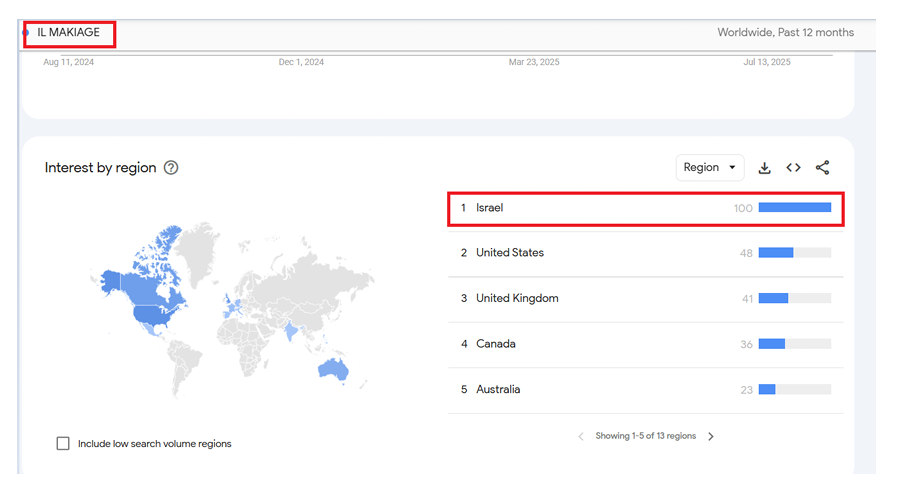
Task: Share the Interest by region card
Action: pos(823,168)
